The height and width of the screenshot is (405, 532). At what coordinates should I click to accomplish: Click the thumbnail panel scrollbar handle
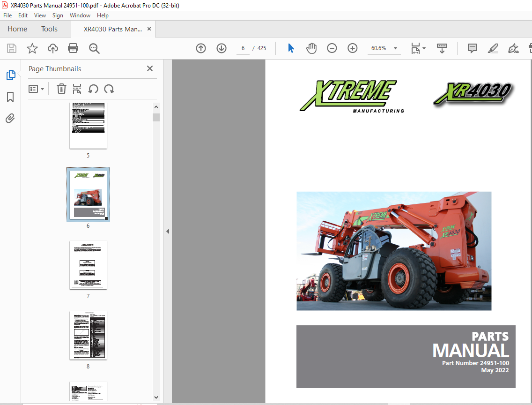(x=156, y=118)
